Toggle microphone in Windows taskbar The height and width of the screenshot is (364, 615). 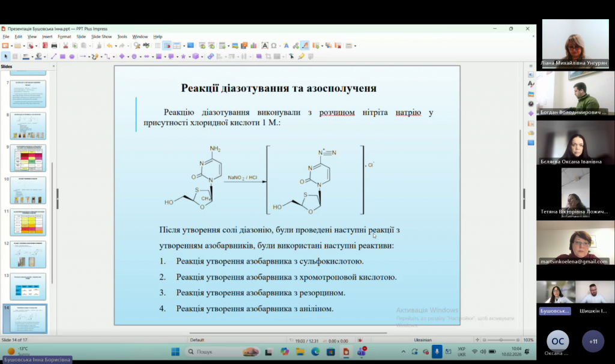point(437,351)
